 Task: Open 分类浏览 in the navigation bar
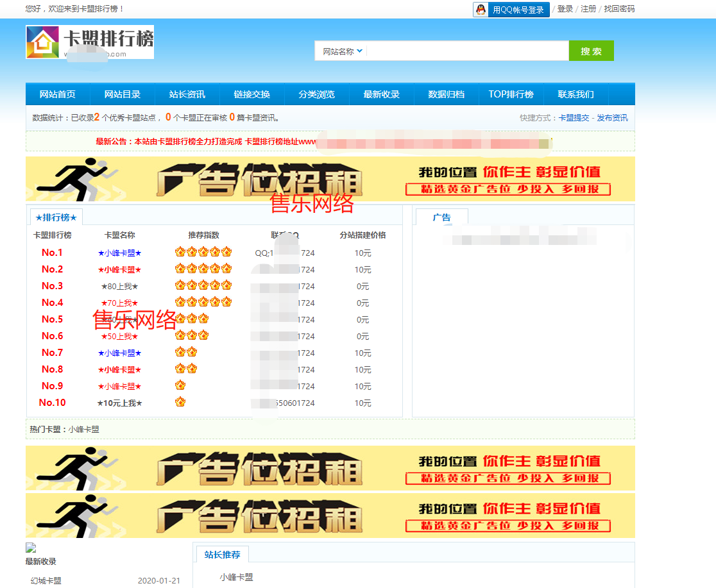click(x=317, y=94)
